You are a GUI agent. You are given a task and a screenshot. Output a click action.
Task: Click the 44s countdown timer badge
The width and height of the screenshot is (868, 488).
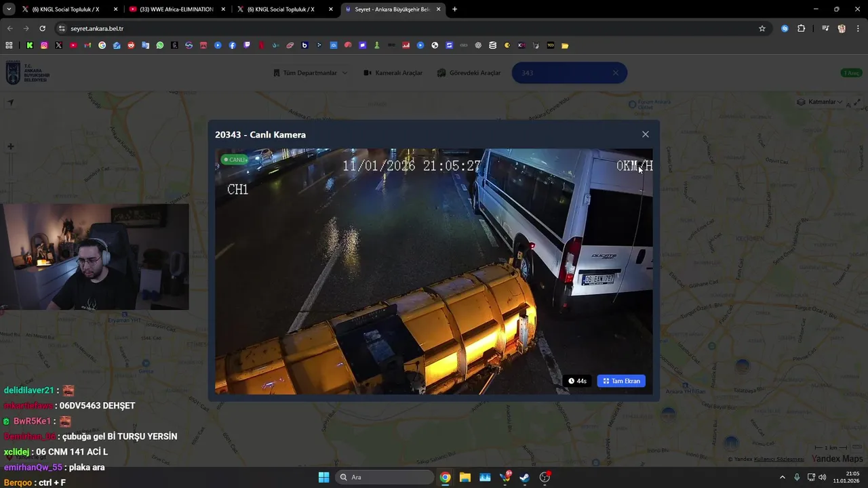coord(577,381)
